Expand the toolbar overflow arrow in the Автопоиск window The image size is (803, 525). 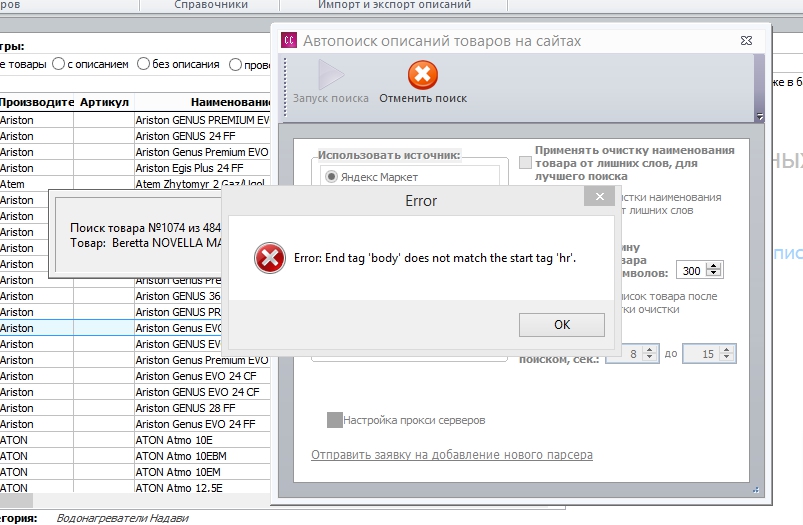click(759, 117)
